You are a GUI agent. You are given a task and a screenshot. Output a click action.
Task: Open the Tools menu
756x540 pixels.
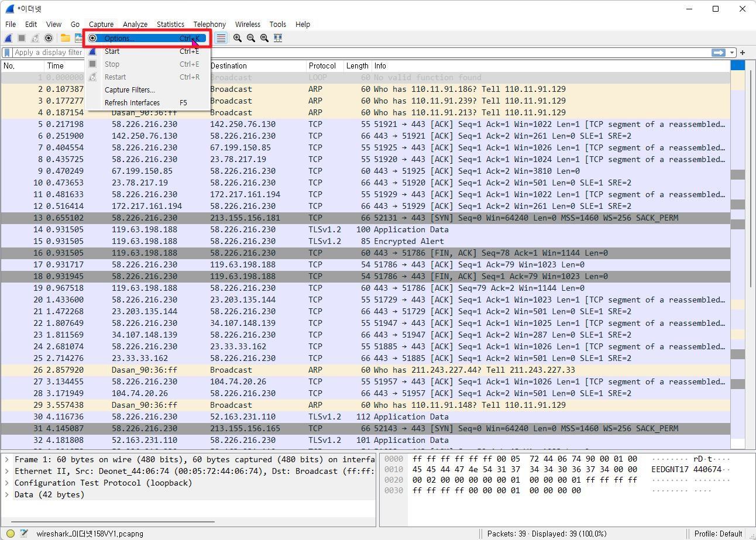[278, 24]
